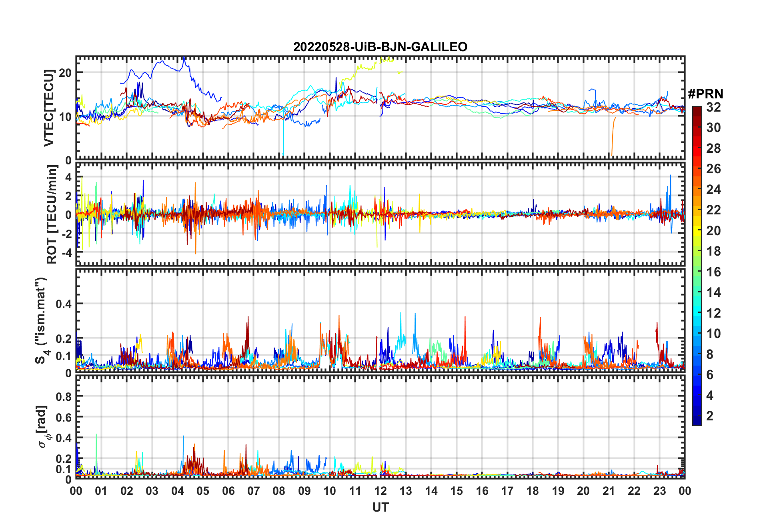Screen dimensions: 761x532
Task: Click inside the VTEC plot panel
Action: (380, 108)
